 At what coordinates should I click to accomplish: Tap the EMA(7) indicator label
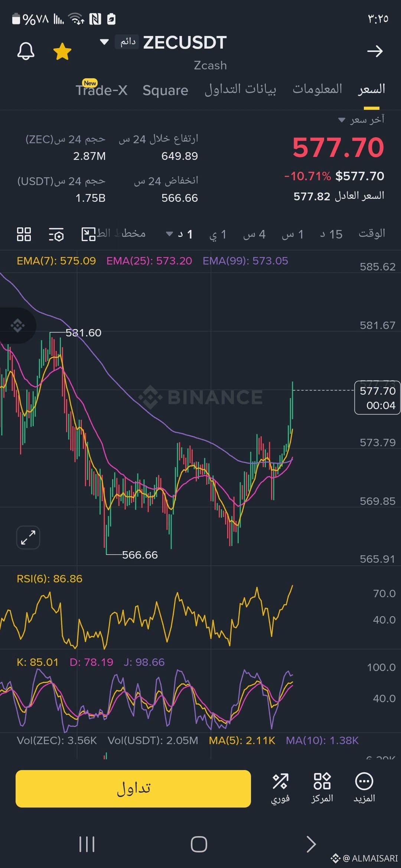[x=56, y=261]
